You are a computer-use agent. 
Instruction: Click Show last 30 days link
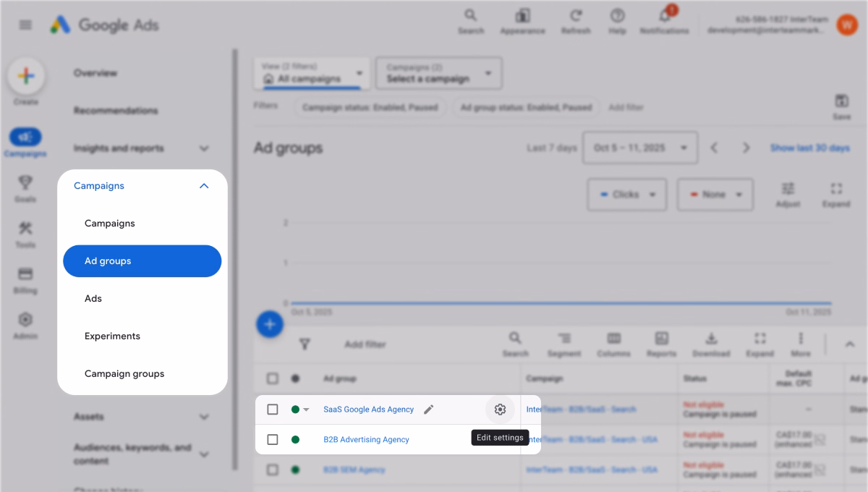[809, 148]
